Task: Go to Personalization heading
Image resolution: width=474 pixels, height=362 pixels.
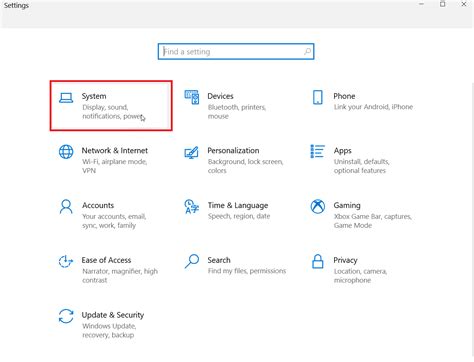Action: [233, 151]
